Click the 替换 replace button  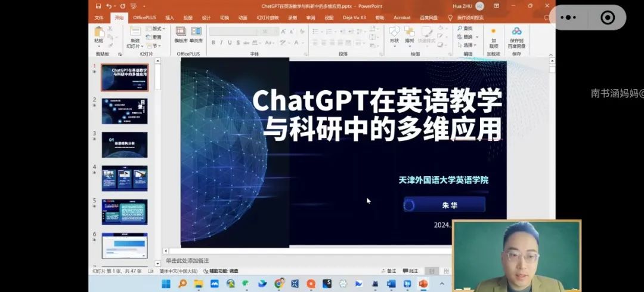tap(466, 36)
